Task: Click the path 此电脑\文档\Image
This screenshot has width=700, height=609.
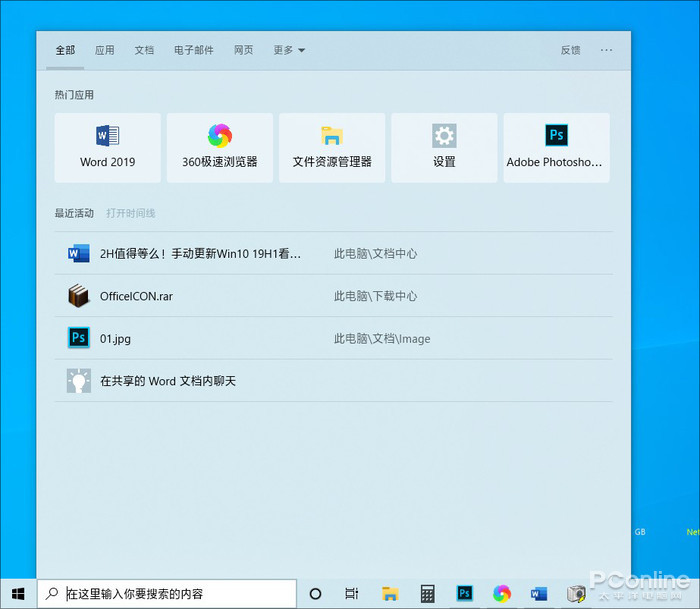Action: [382, 338]
